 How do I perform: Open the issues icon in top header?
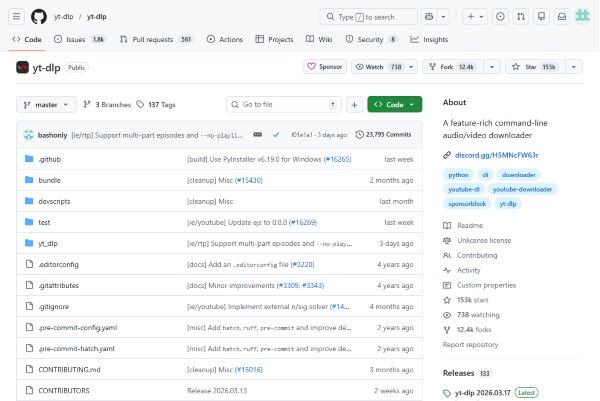500,16
